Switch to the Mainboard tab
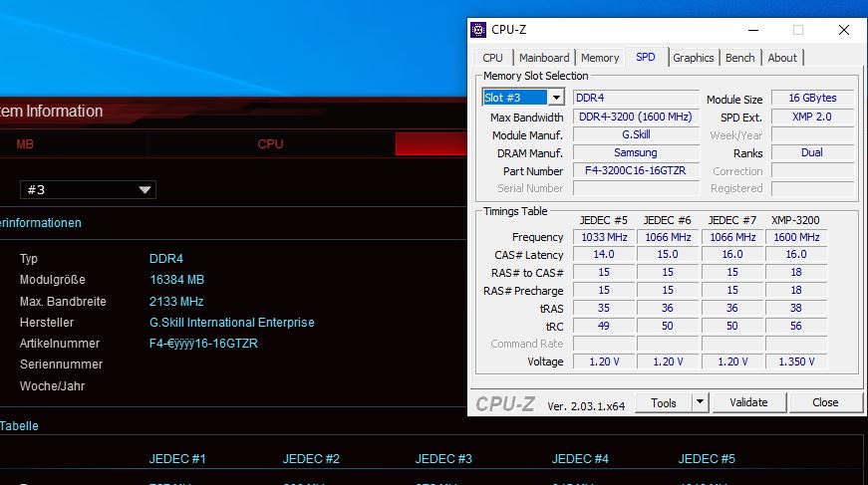Image resolution: width=868 pixels, height=485 pixels. (x=544, y=58)
